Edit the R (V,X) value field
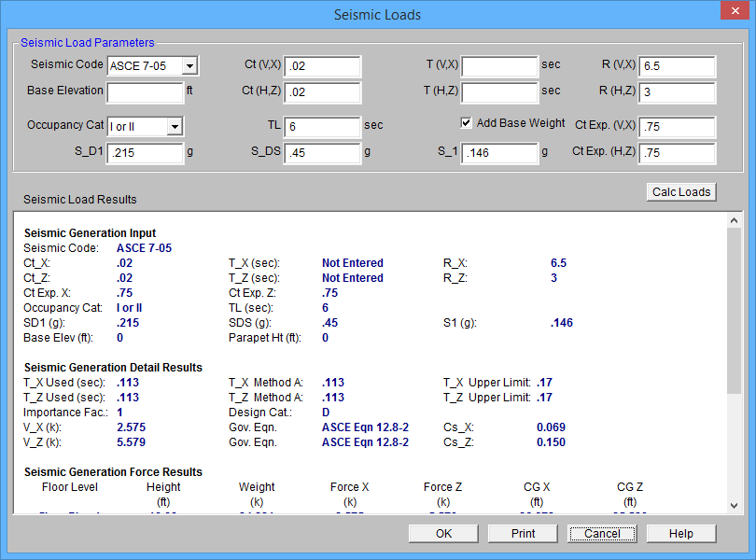Screen dimensions: 756x560 (677, 67)
